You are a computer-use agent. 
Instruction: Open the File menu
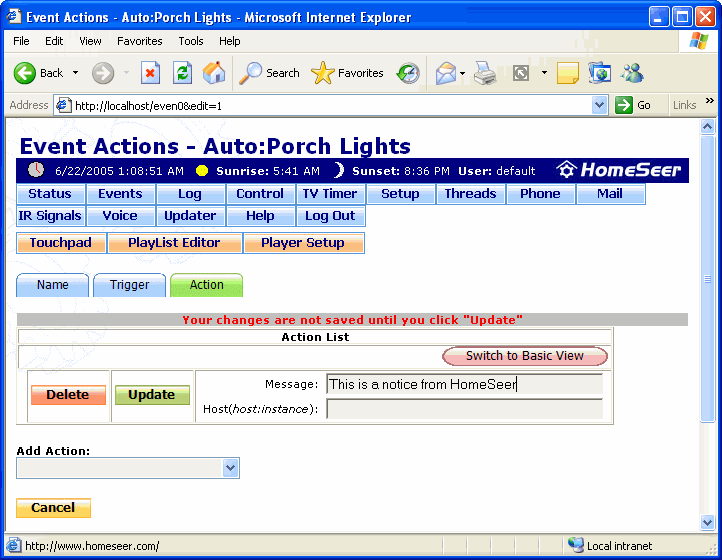[x=21, y=41]
